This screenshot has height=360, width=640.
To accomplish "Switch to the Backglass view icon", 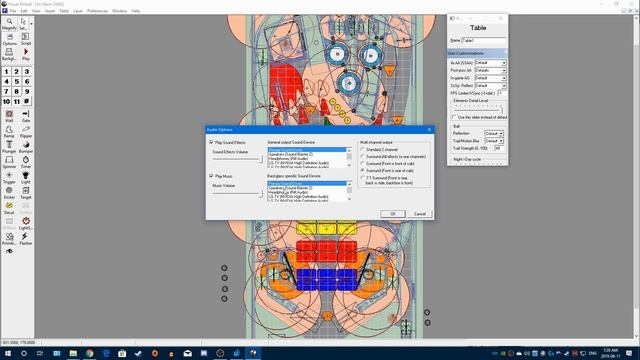I will click(x=9, y=54).
